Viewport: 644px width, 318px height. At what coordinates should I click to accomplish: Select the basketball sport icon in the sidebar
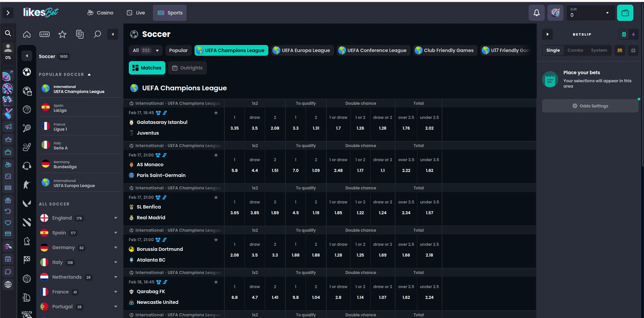click(x=27, y=109)
